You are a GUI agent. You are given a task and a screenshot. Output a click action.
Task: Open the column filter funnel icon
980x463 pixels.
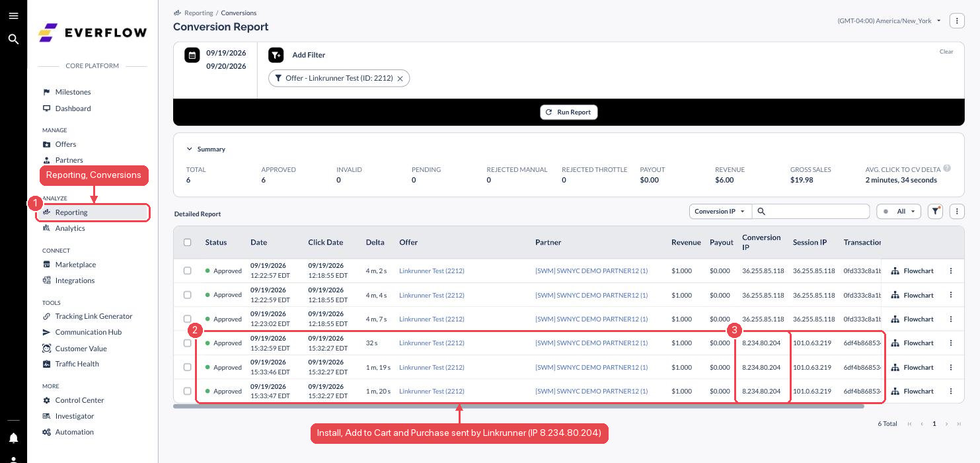pyautogui.click(x=935, y=212)
